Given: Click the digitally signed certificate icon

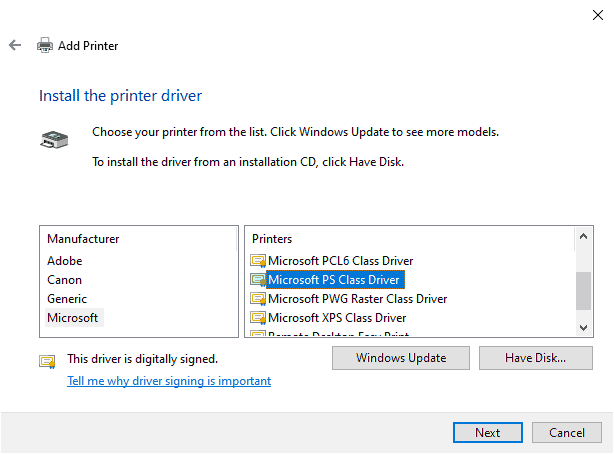Looking at the screenshot, I should coord(47,360).
